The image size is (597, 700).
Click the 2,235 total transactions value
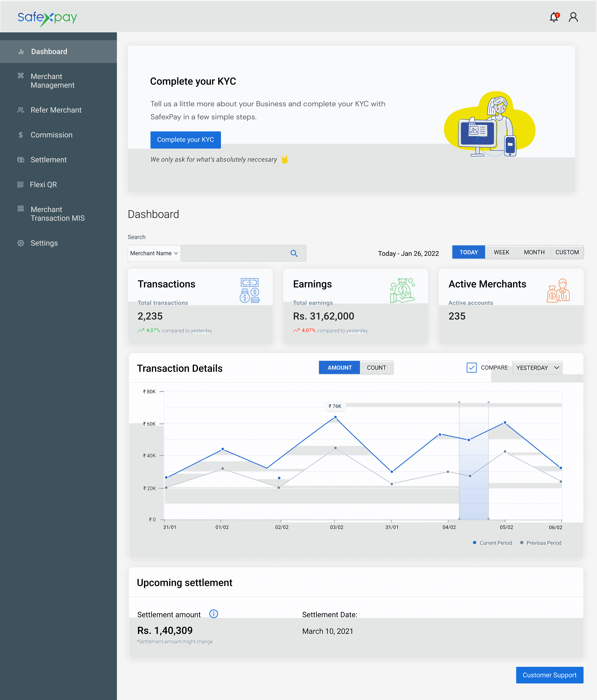click(x=150, y=316)
